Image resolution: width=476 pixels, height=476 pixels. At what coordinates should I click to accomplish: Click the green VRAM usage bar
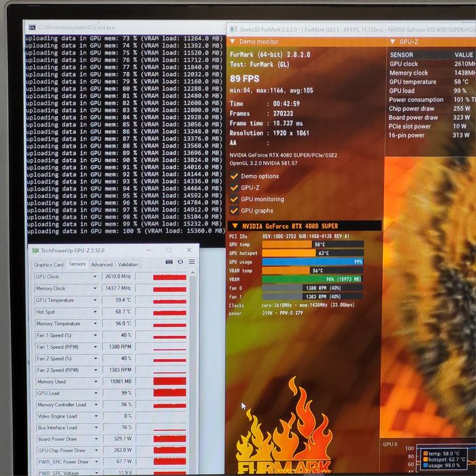click(313, 279)
